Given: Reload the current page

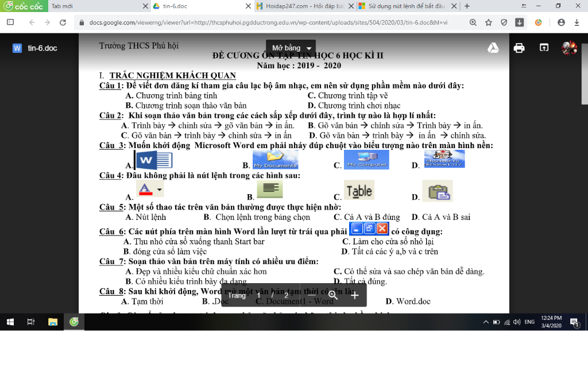Looking at the screenshot, I should tap(63, 22).
